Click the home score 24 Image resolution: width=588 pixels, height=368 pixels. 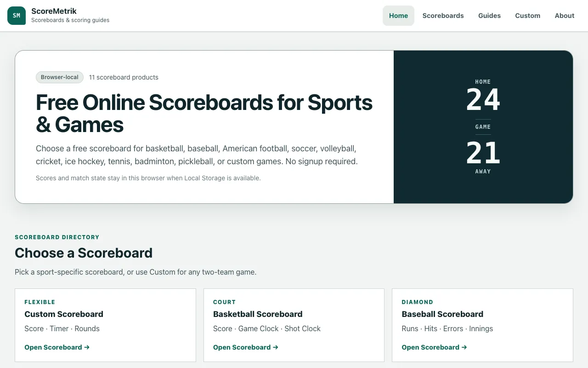(483, 100)
